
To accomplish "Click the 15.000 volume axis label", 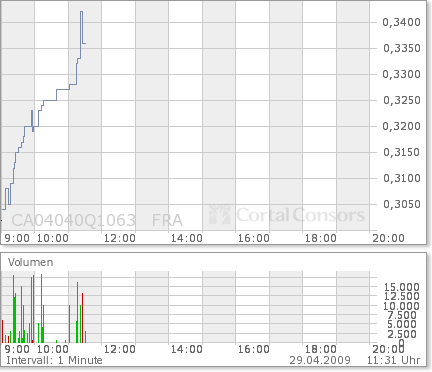I will point(402,287).
